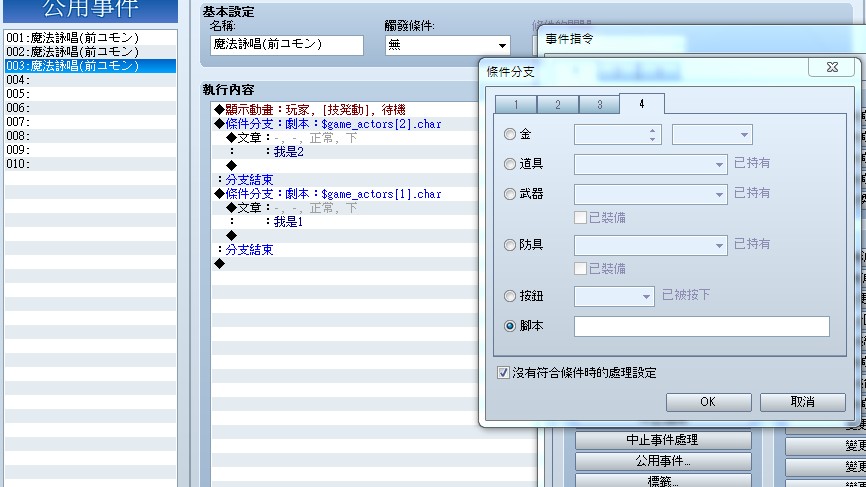Close the 條件分支 dialog
866x487 pixels.
point(832,67)
